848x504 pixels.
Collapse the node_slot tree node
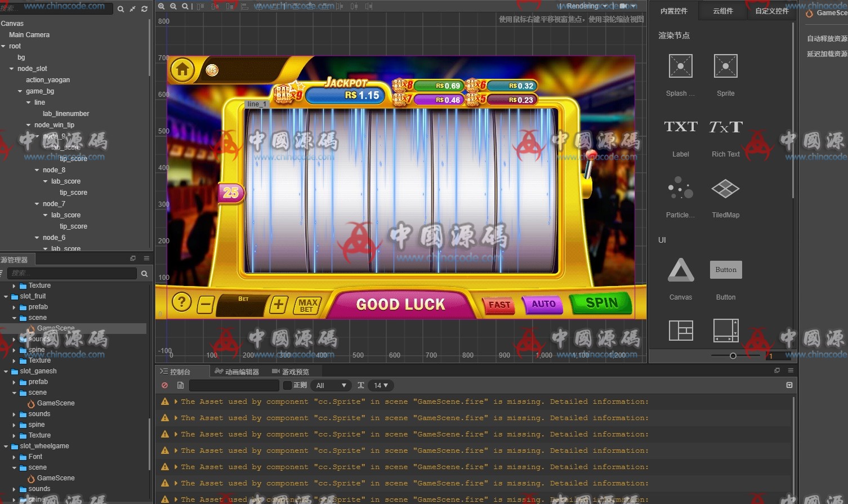click(x=11, y=69)
